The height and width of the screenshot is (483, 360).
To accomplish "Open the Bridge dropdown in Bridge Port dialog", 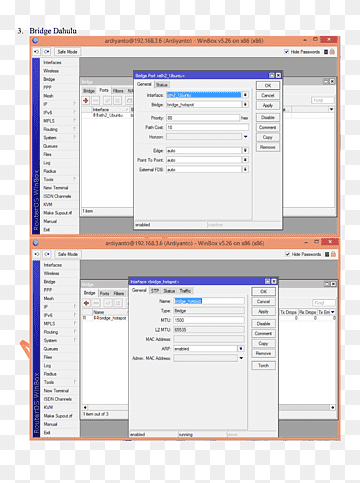I will (x=245, y=105).
